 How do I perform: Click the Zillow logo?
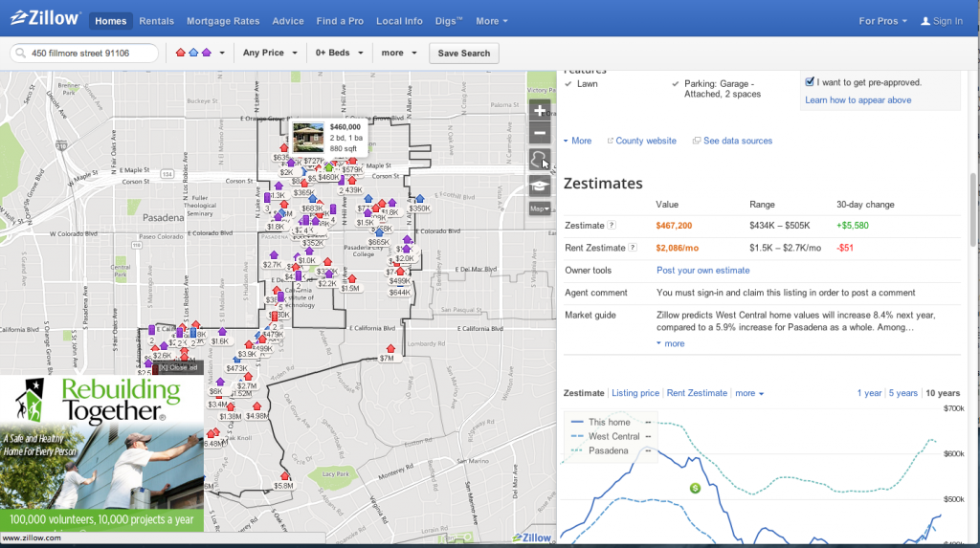pos(45,18)
